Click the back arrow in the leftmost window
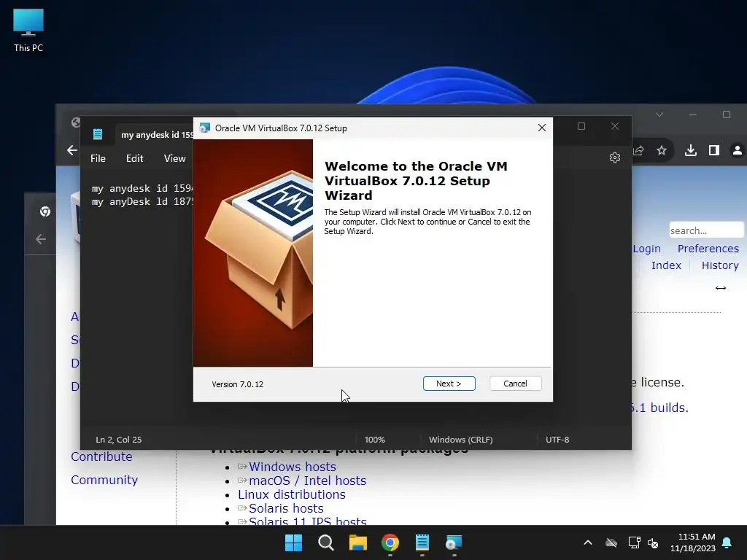Image resolution: width=747 pixels, height=560 pixels. (x=41, y=239)
